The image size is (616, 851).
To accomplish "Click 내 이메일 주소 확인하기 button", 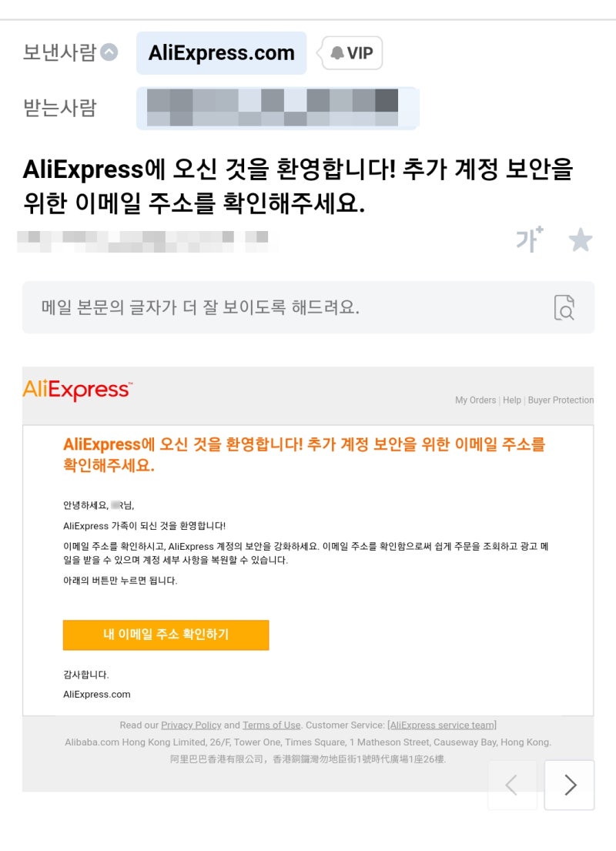I will 166,635.
